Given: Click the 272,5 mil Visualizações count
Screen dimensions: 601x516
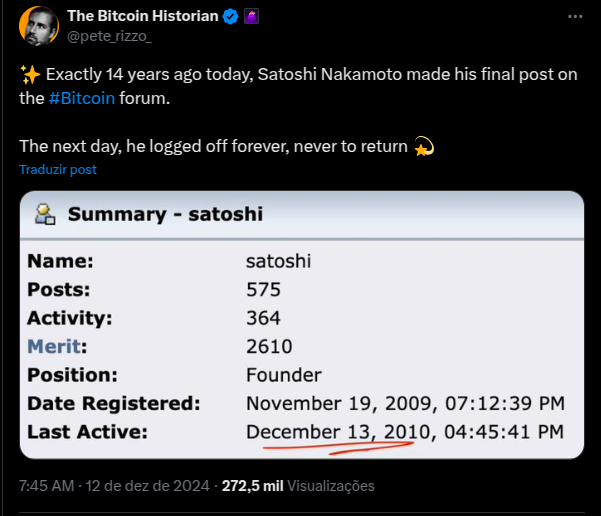Looking at the screenshot, I should (x=298, y=486).
